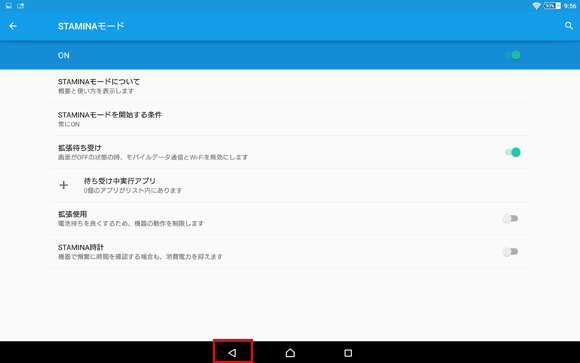Tap the Wi-Fi status icon
The width and height of the screenshot is (580, 363).
(536, 6)
